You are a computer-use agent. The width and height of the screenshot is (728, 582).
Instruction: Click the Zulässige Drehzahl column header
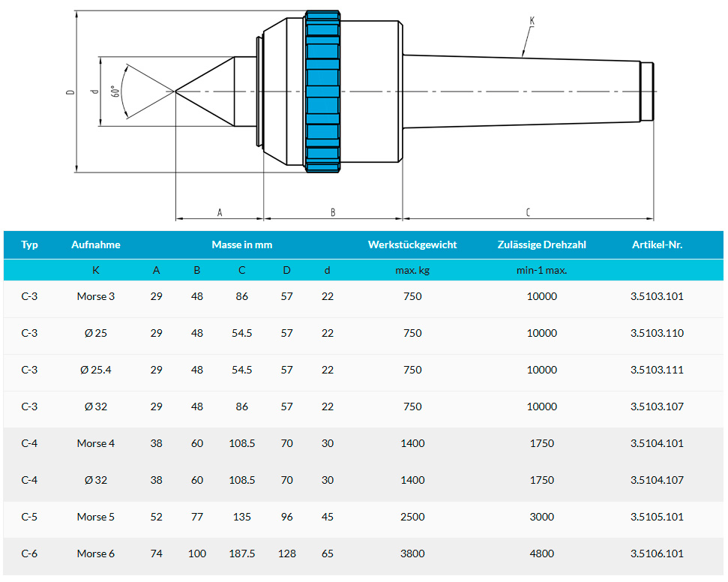click(542, 244)
